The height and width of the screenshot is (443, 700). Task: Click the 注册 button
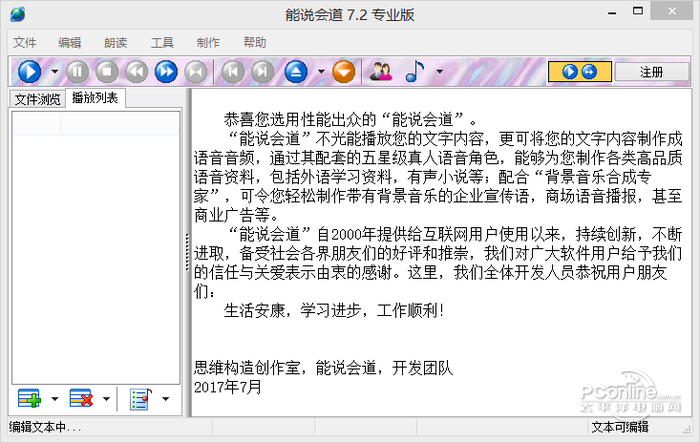coord(652,71)
